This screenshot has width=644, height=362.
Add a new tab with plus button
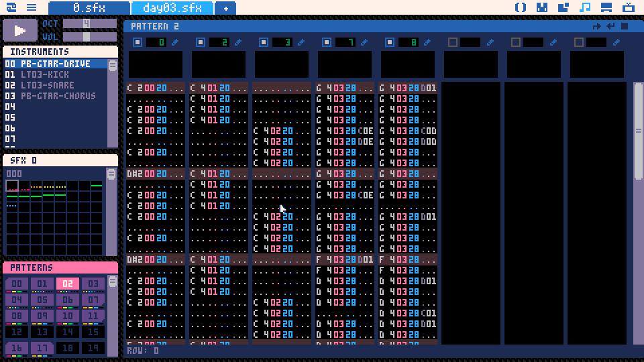point(225,8)
